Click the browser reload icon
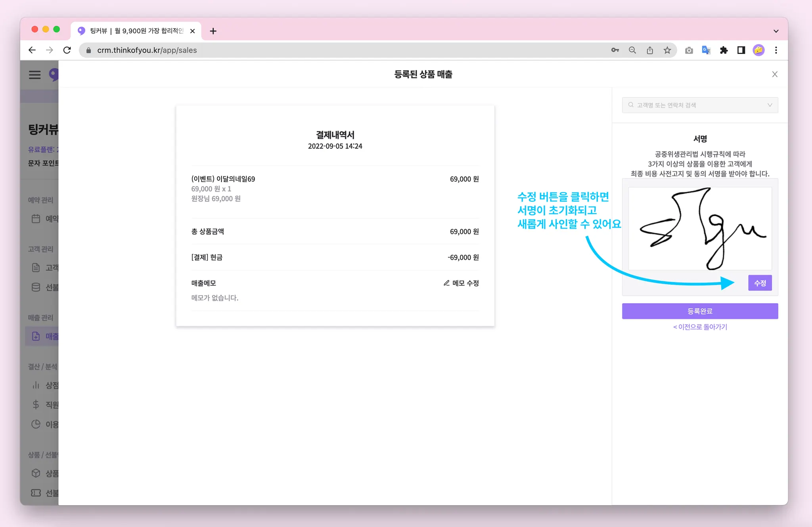Viewport: 812px width, 527px height. coord(67,50)
